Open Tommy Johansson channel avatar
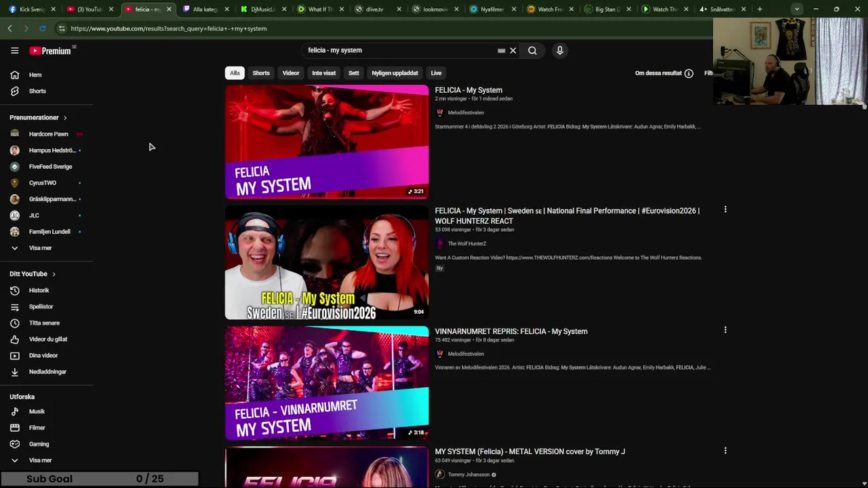868x488 pixels. [x=439, y=474]
